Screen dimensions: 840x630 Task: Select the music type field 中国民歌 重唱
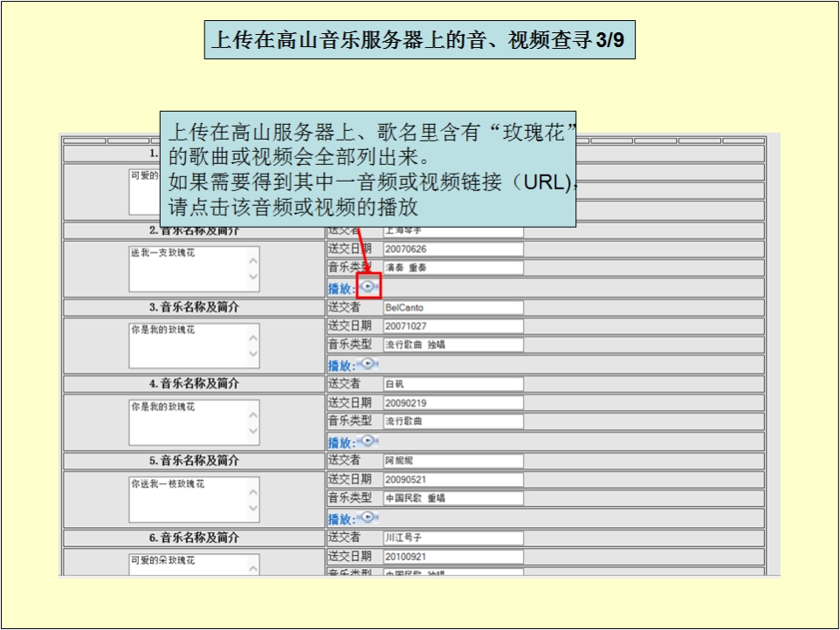[x=452, y=498]
